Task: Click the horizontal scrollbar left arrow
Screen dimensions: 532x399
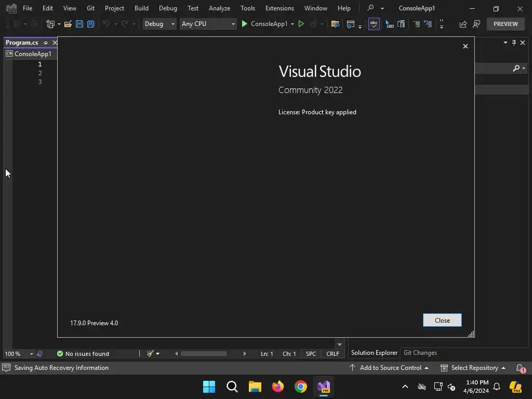Action: [177, 353]
